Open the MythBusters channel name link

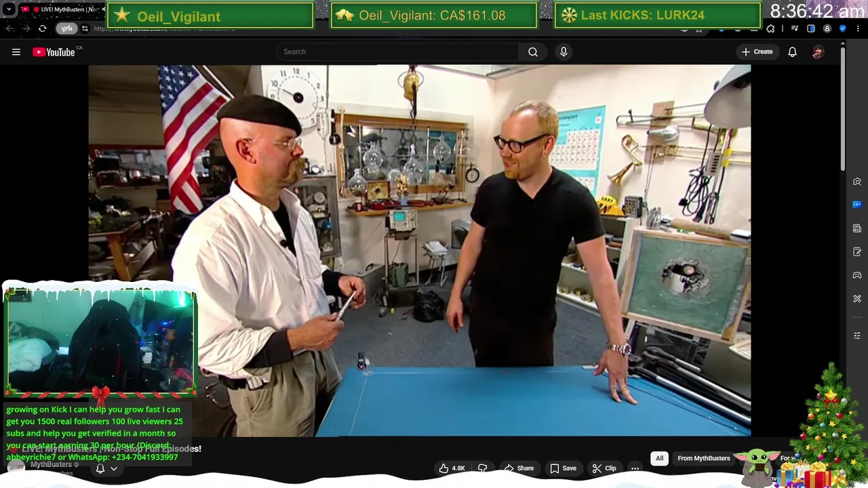[51, 464]
